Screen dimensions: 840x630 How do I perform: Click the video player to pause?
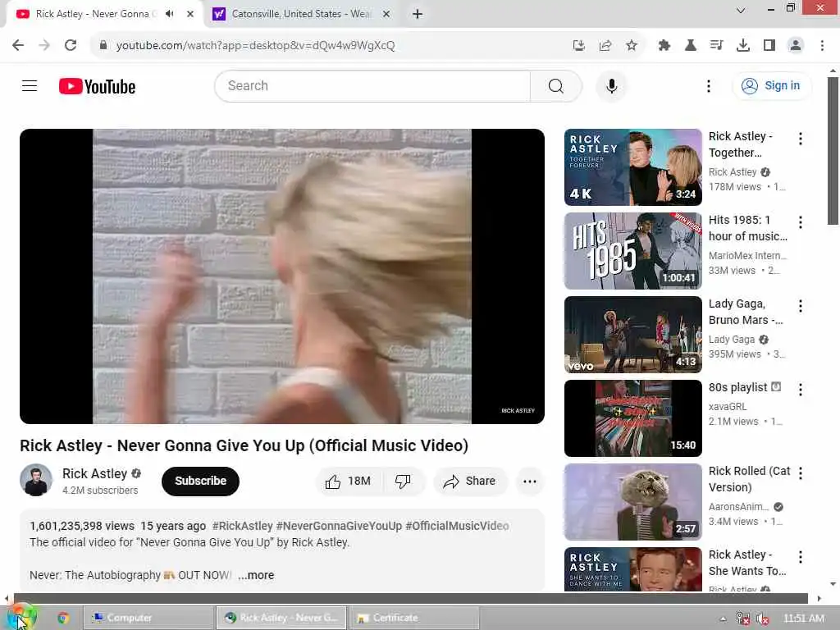282,276
